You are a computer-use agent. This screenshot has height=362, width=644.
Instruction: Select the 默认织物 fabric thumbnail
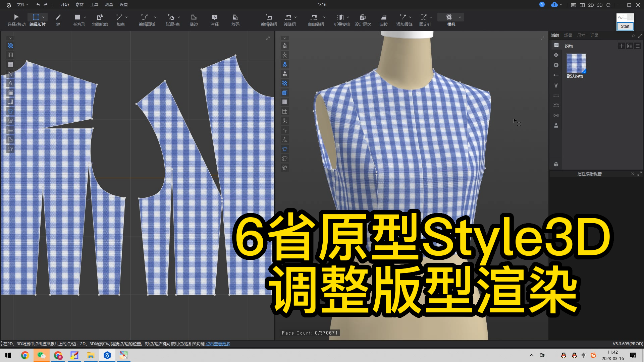[576, 63]
